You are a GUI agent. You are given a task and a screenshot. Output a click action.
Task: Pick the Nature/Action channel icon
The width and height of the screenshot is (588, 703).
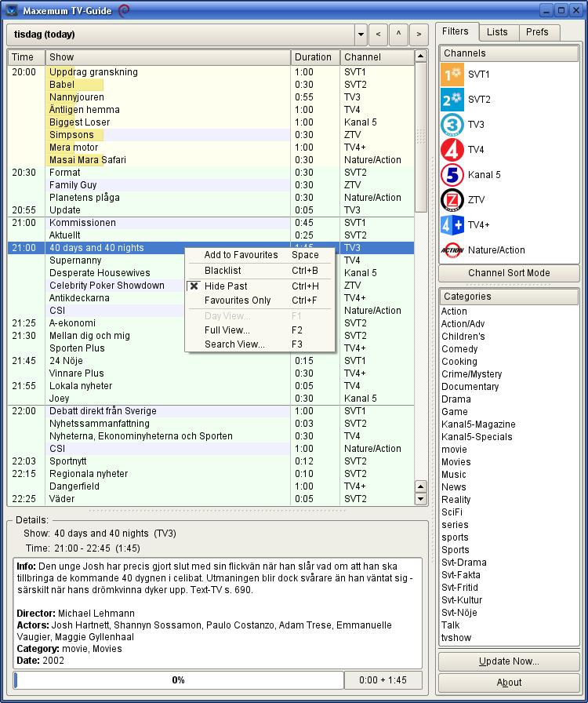click(x=452, y=250)
